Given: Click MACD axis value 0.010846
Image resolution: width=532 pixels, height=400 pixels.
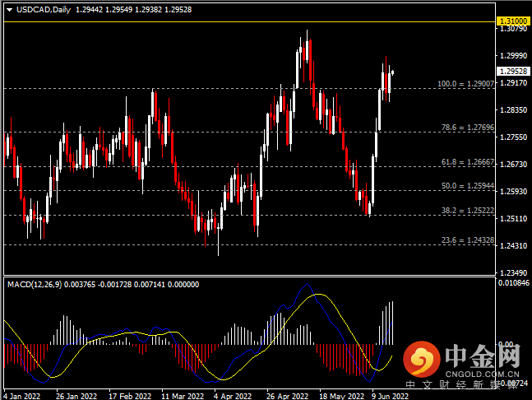Looking at the screenshot, I should (514, 282).
